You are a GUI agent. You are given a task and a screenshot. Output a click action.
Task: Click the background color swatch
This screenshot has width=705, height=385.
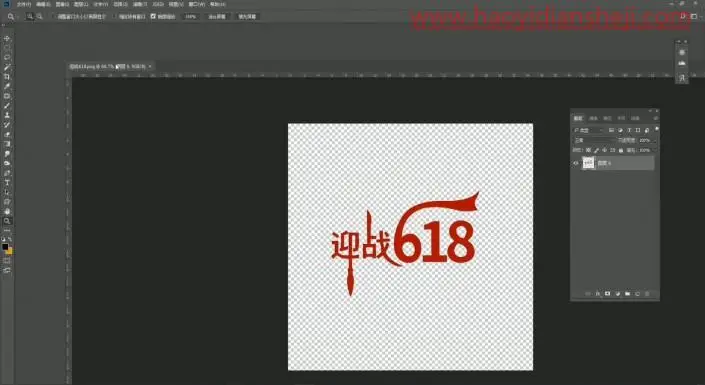[9, 251]
